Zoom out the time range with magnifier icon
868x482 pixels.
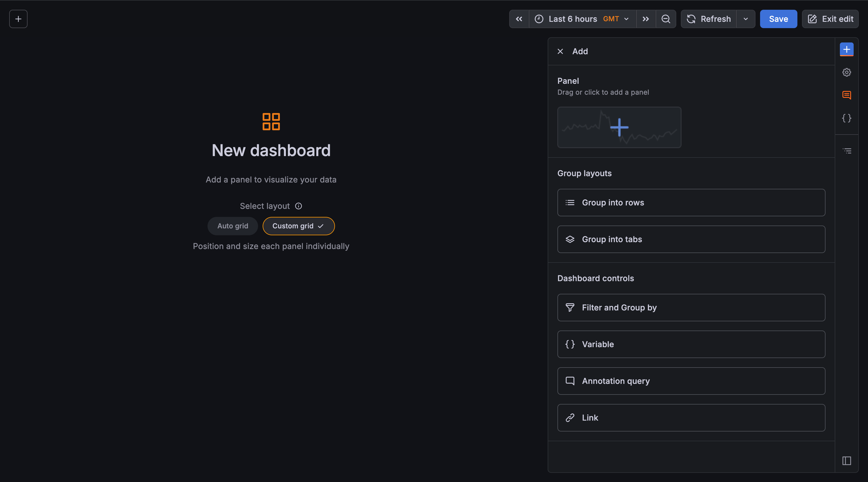(666, 19)
